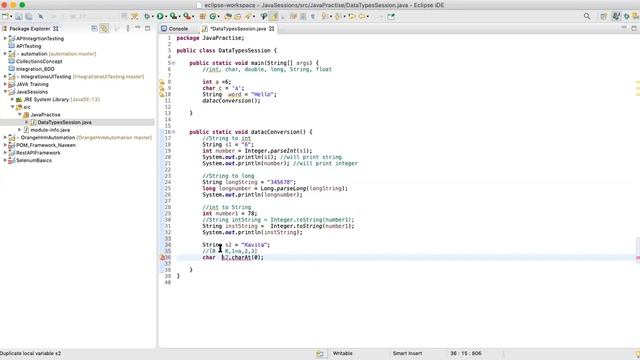Open the Run button dropdown arrow
The width and height of the screenshot is (640, 360).
(x=166, y=17)
